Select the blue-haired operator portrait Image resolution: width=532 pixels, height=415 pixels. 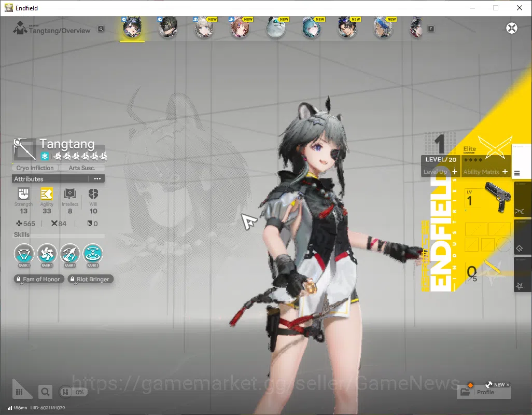click(x=383, y=27)
